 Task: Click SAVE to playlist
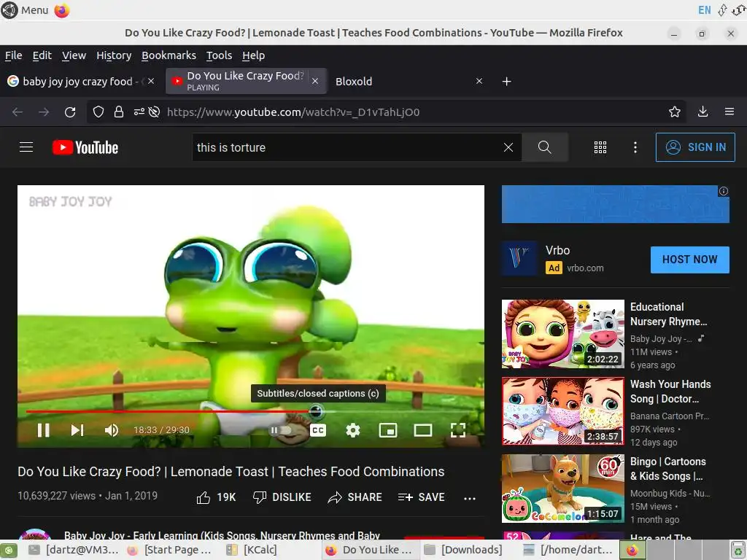(x=421, y=497)
